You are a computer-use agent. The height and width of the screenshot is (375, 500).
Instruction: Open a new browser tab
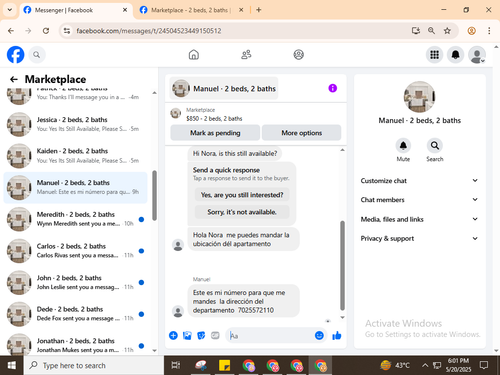[x=259, y=10]
